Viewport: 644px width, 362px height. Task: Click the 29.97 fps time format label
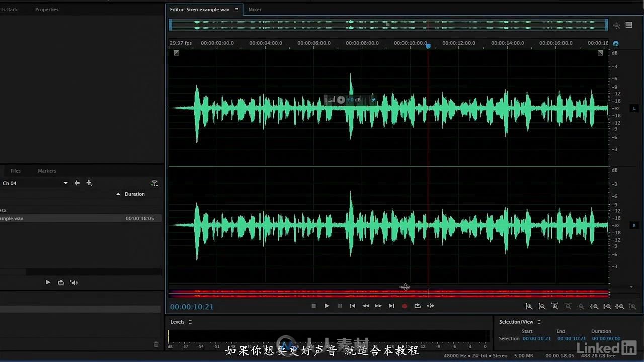(x=181, y=43)
